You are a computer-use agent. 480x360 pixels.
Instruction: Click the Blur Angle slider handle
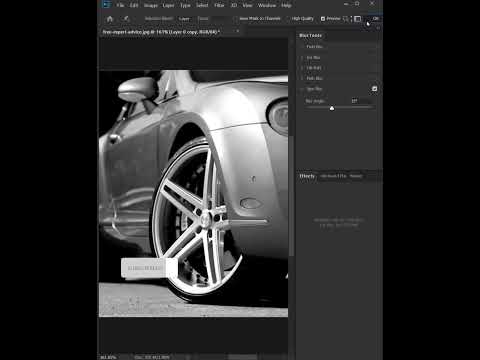coord(332,108)
